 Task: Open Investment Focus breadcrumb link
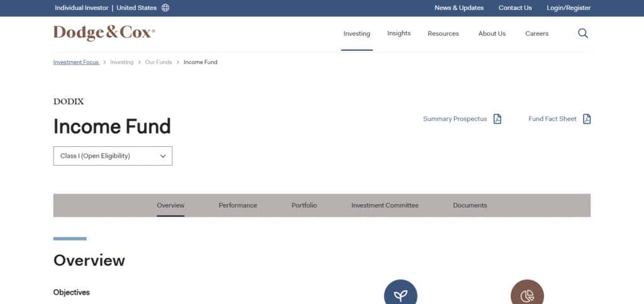76,62
